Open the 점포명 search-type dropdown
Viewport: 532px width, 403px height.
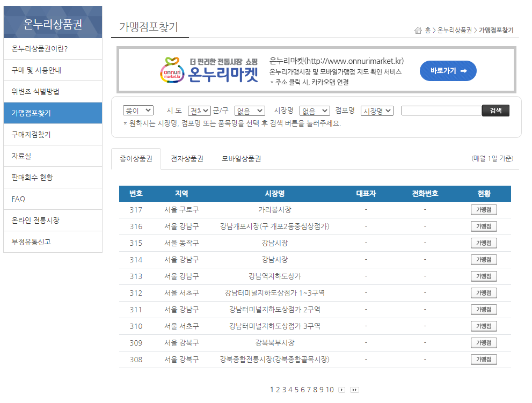click(377, 111)
